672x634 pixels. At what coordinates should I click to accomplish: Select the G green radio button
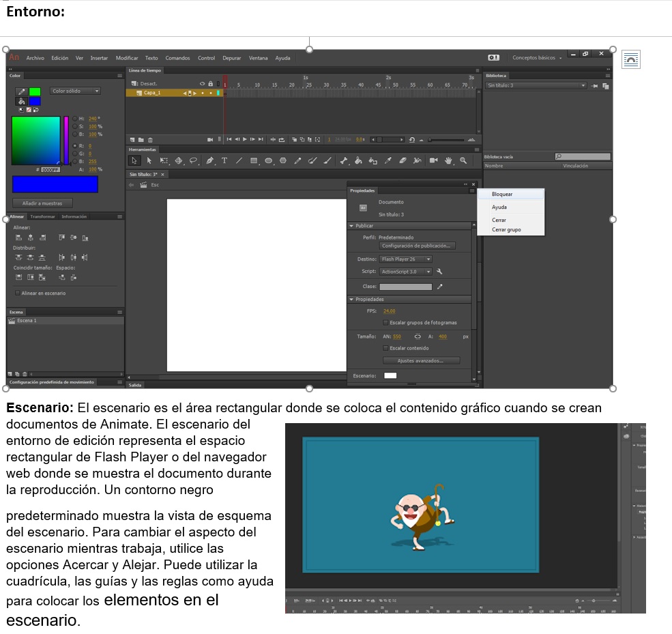pos(75,154)
